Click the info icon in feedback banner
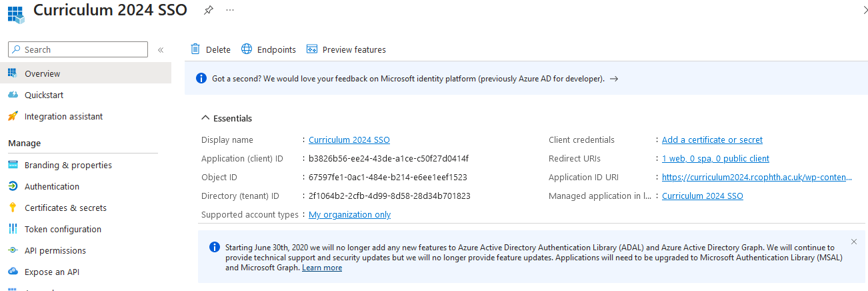Viewport: 868px width, 291px height. 201,78
